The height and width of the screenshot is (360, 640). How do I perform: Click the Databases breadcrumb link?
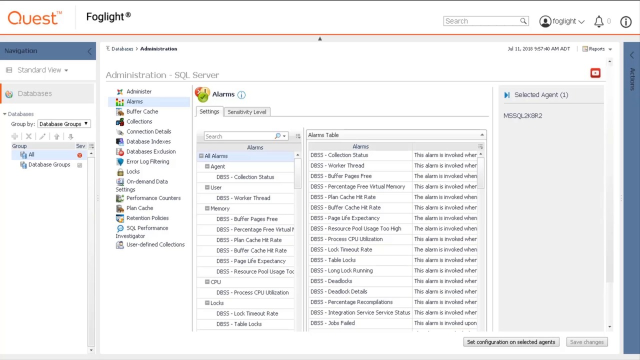[x=122, y=49]
